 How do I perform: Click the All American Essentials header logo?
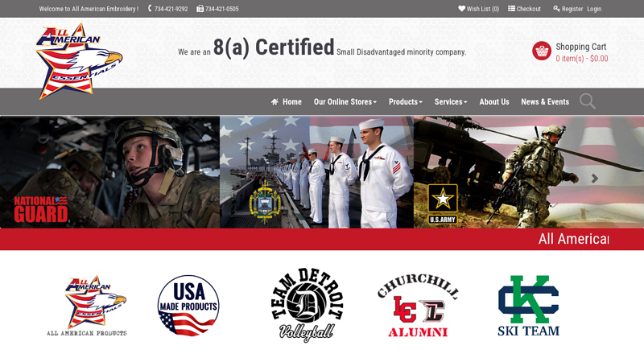click(x=79, y=61)
